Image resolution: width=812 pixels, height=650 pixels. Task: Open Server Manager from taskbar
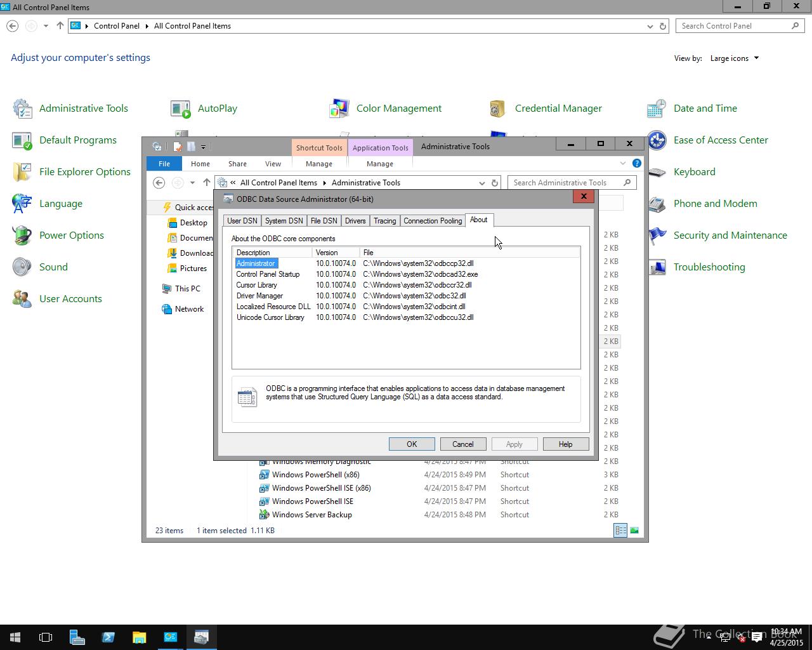point(77,637)
